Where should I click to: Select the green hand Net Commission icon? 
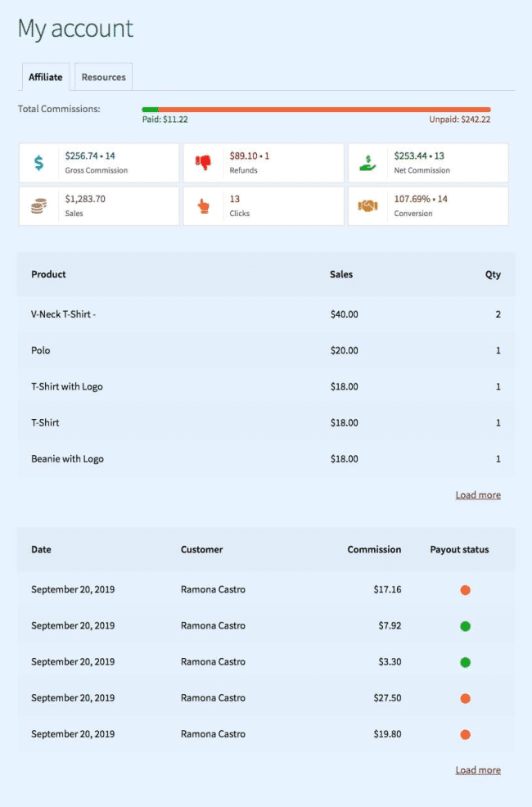click(x=367, y=161)
